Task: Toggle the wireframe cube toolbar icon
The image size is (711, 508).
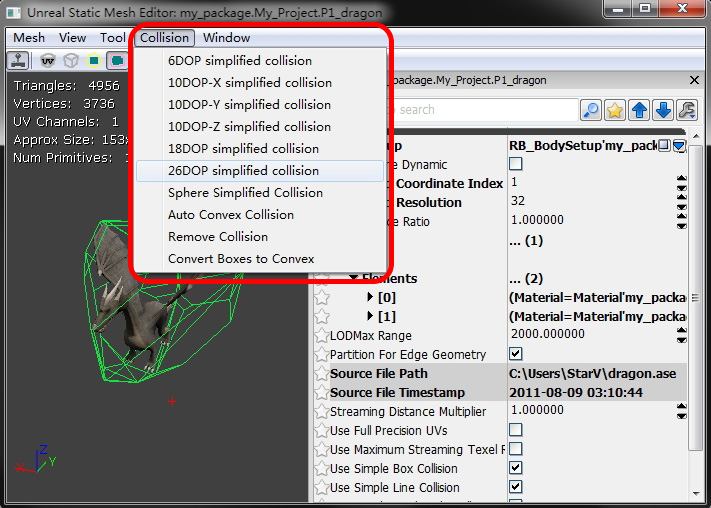Action: click(x=70, y=60)
